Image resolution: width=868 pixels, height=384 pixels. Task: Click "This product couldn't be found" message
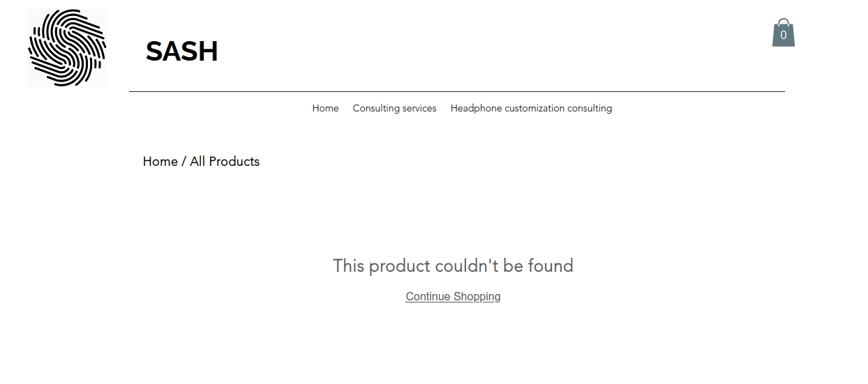[x=453, y=266]
